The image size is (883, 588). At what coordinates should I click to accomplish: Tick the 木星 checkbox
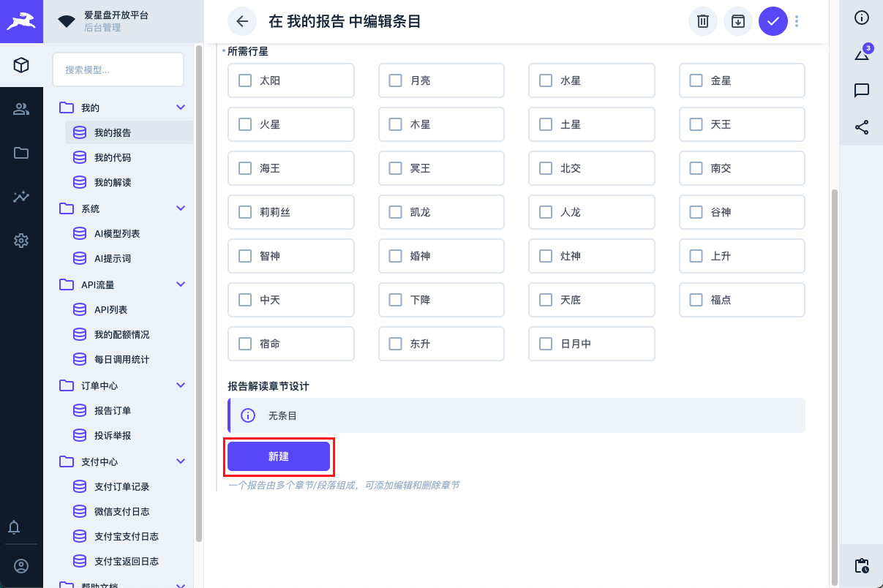click(x=396, y=124)
